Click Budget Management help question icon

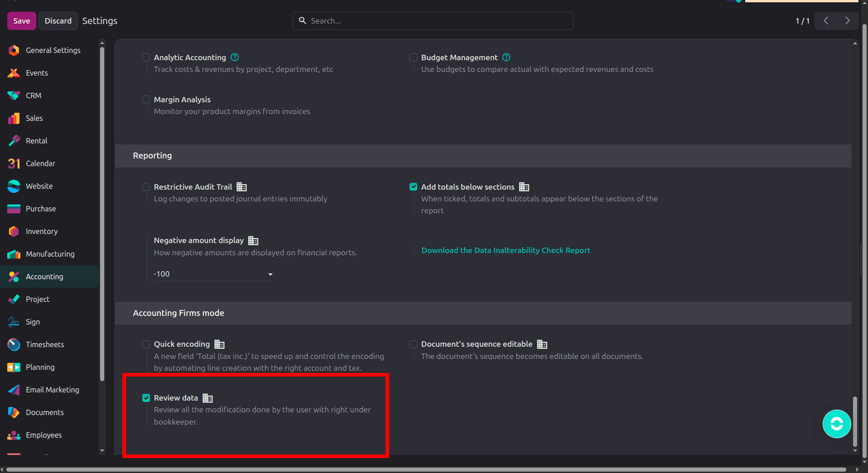506,57
